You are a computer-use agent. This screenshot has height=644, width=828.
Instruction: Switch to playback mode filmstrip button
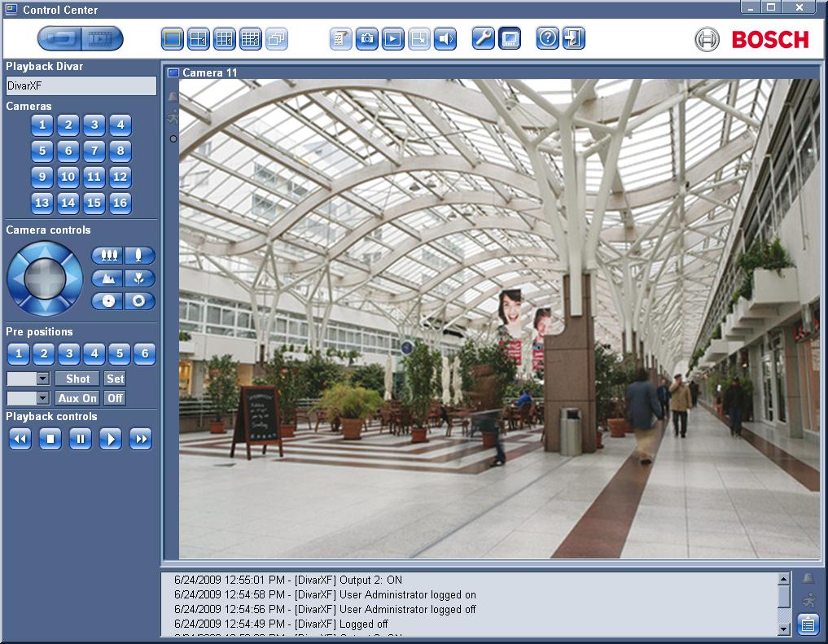(x=102, y=38)
